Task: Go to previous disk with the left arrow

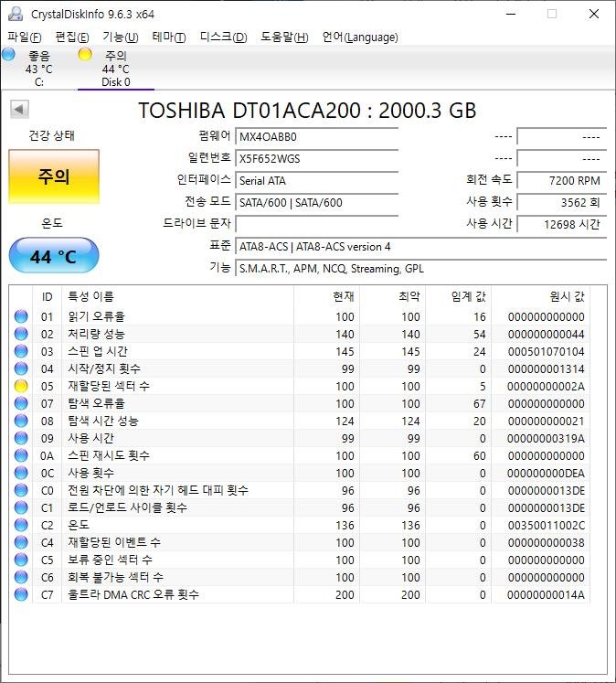Action: pyautogui.click(x=19, y=110)
